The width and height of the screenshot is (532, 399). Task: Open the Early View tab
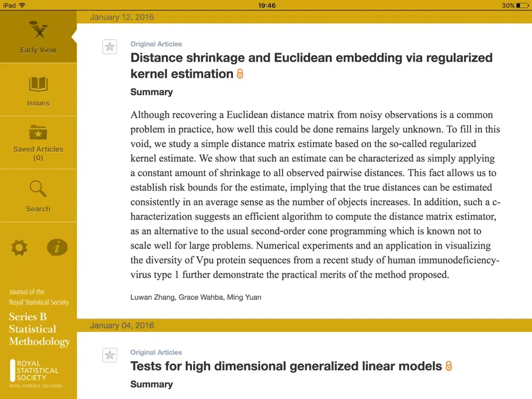click(38, 36)
